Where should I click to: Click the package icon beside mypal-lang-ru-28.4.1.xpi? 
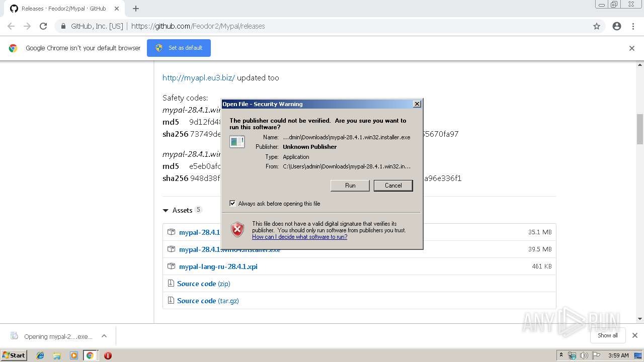(x=171, y=266)
